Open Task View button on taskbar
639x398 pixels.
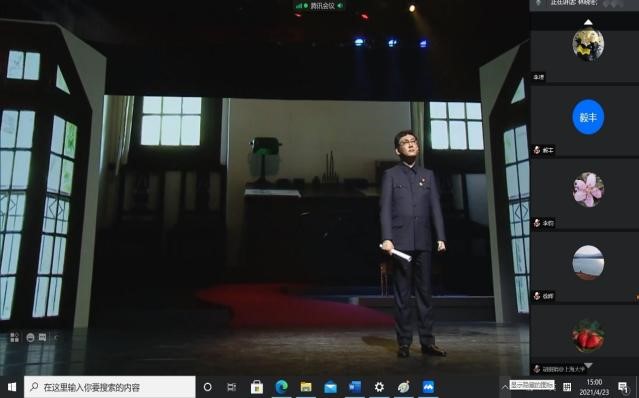pyautogui.click(x=231, y=387)
